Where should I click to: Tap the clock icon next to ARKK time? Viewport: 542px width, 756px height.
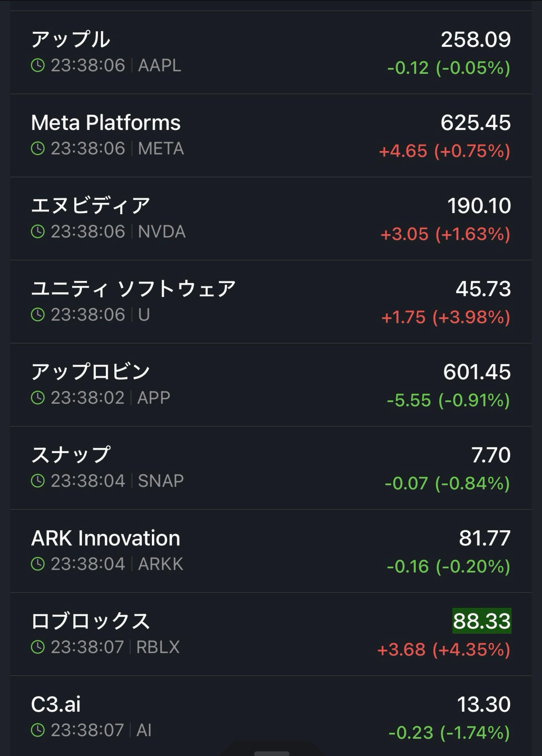tap(38, 564)
